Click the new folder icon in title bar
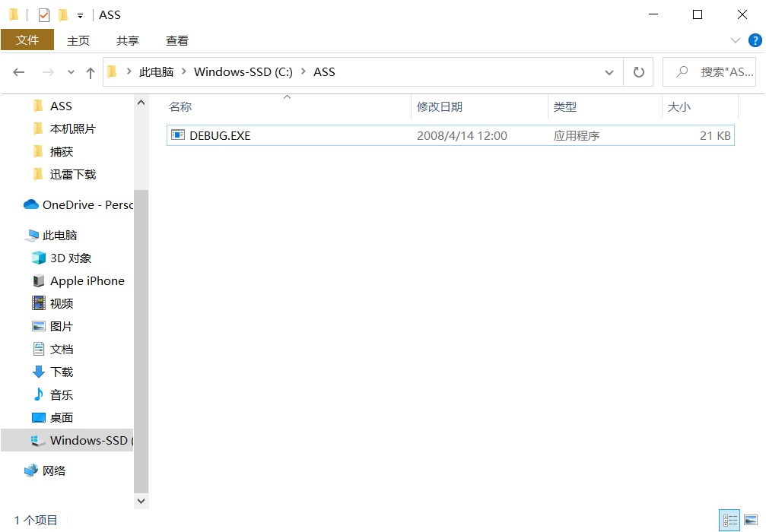 click(x=63, y=15)
